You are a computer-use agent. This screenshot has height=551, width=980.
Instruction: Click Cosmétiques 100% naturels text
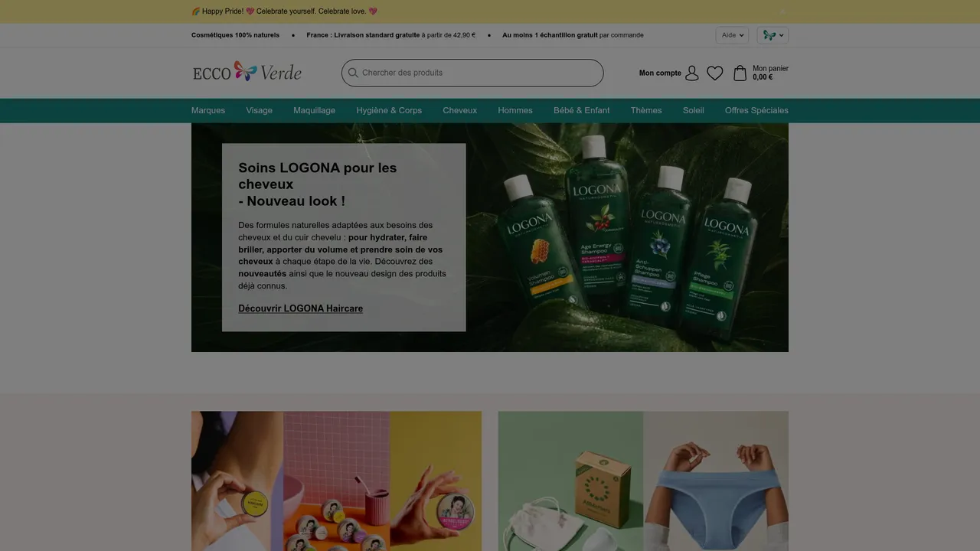pos(235,35)
